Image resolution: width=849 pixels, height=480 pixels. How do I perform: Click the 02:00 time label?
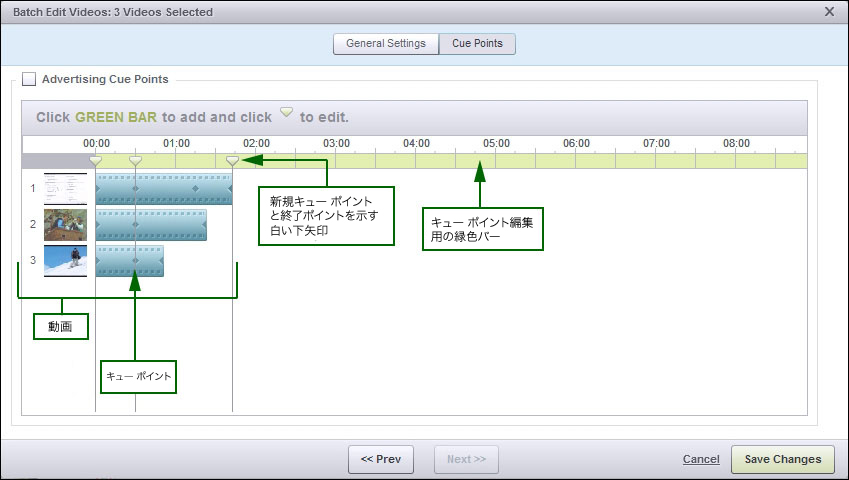coord(256,143)
